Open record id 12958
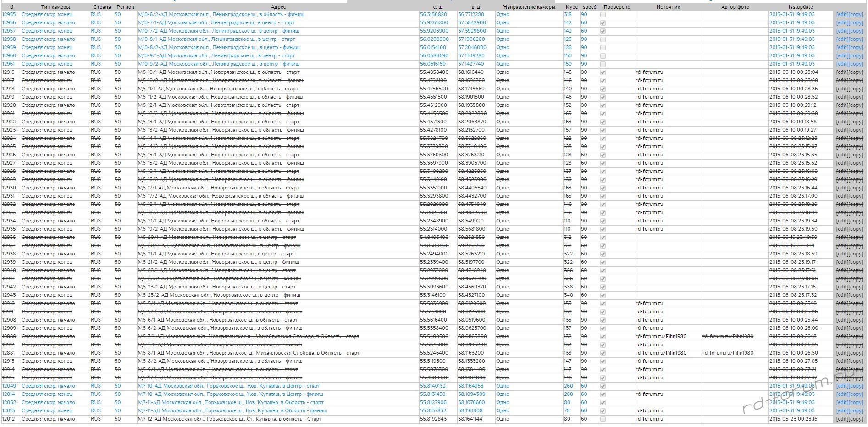Screen dimensions: 868x427 click(x=9, y=39)
